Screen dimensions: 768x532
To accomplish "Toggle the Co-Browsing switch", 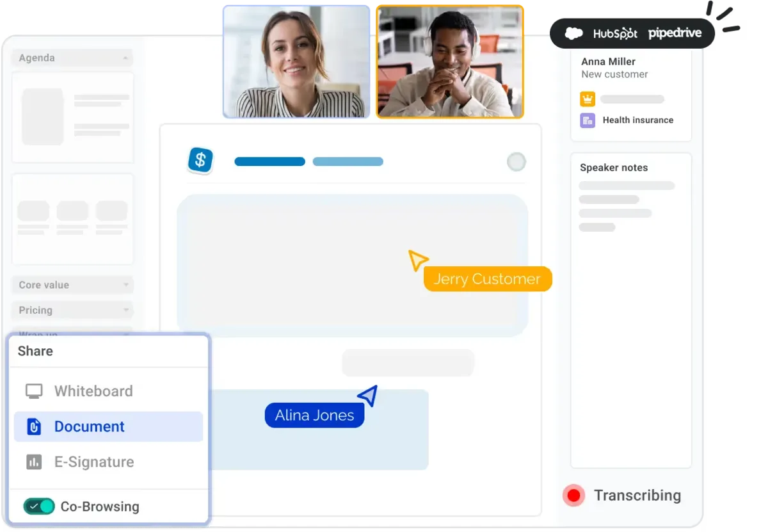I will point(39,506).
